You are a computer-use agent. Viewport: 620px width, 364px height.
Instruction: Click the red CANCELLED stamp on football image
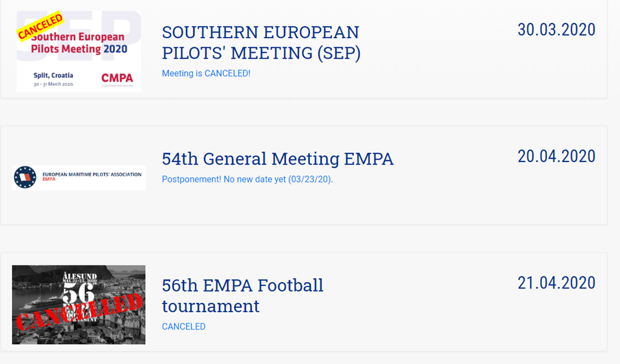coord(79,314)
